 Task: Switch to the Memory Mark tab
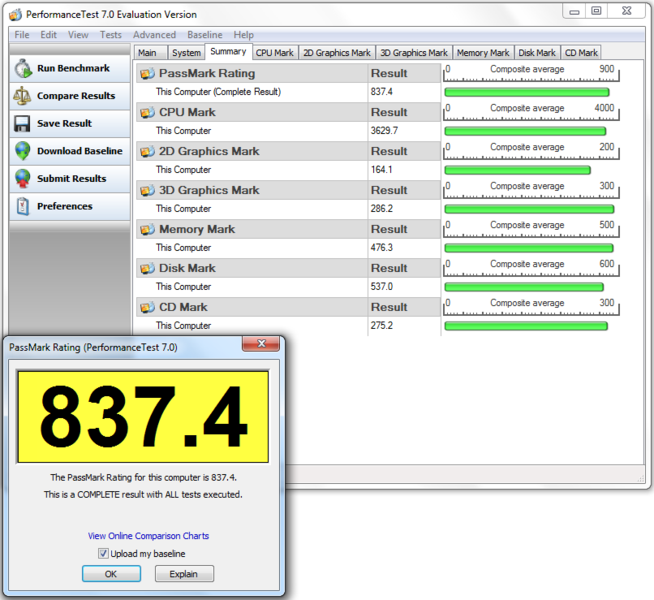click(483, 53)
